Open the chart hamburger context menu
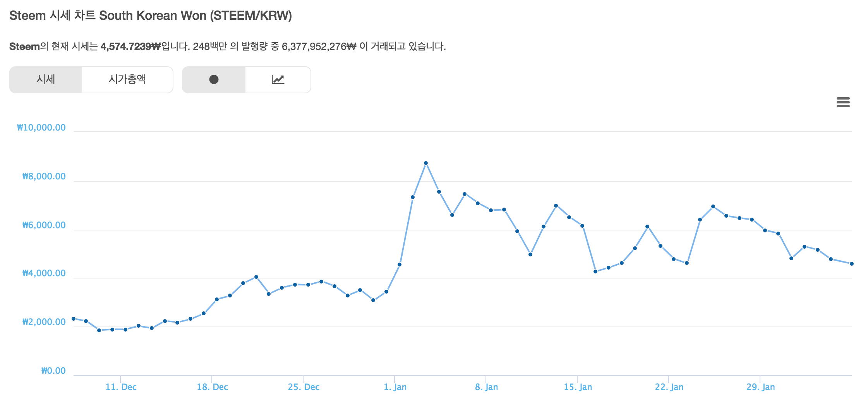The width and height of the screenshot is (868, 409). point(843,102)
